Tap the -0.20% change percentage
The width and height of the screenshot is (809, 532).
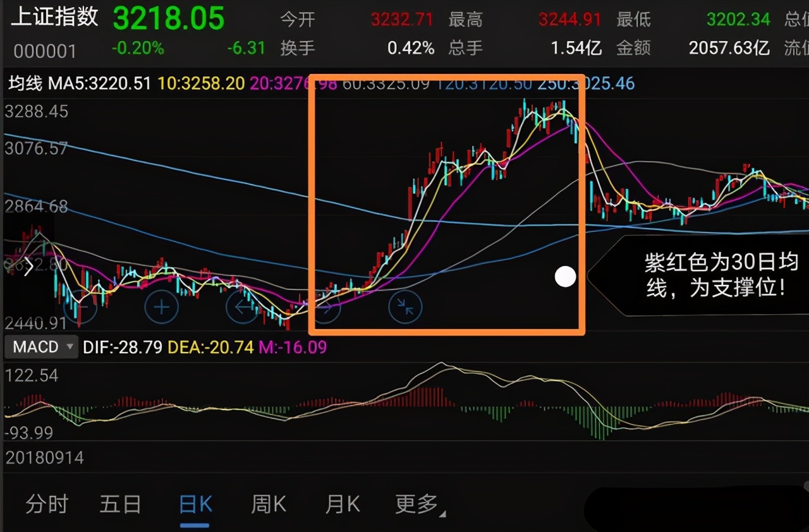(x=138, y=48)
